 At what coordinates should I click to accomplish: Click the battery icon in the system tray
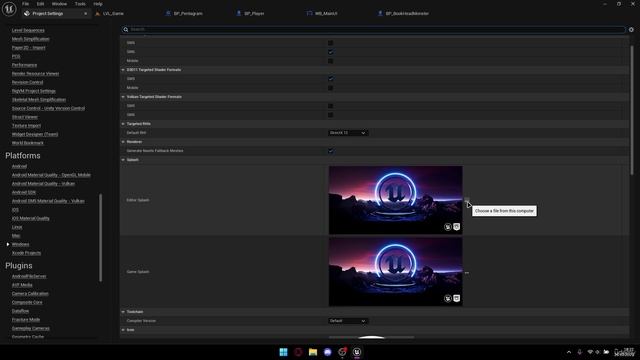click(x=606, y=352)
